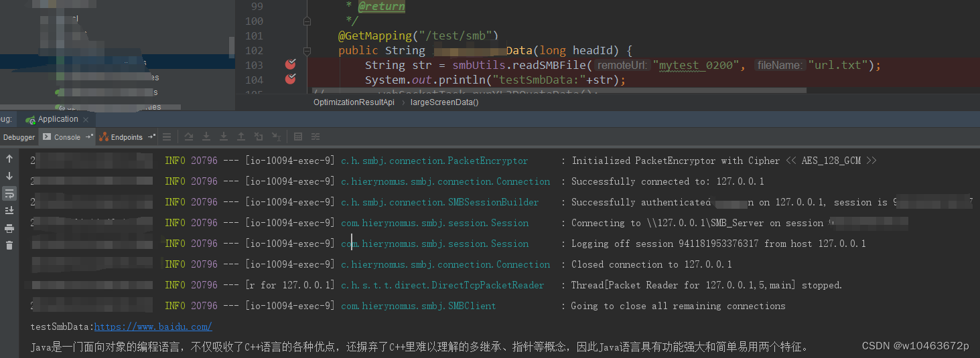
Task: Click line number 101 in the gutter
Action: coord(255,35)
